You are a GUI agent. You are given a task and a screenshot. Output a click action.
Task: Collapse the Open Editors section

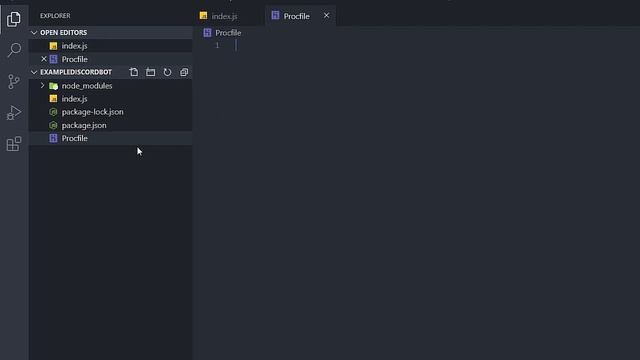point(34,33)
